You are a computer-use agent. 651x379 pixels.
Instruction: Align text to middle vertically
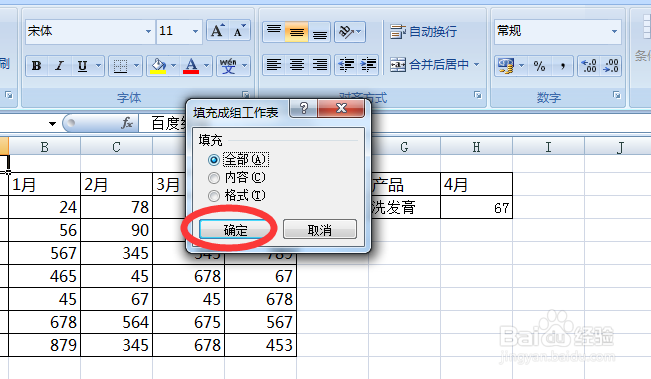coord(296,32)
